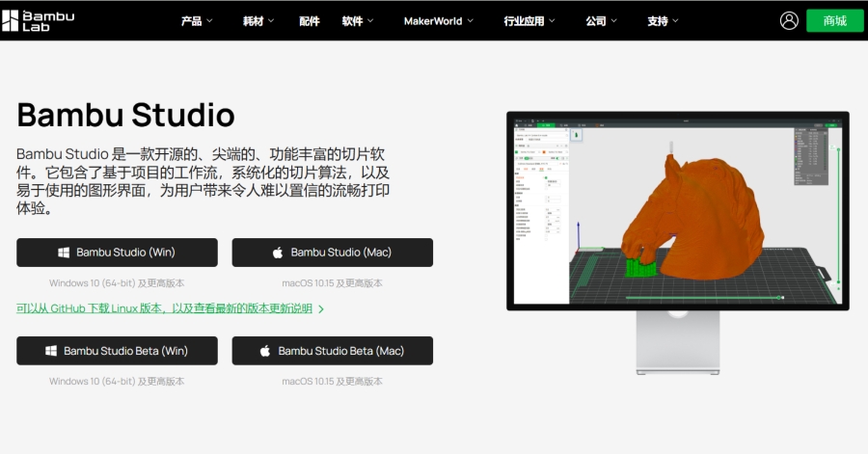Click Windows icon on Bambu Studio (Win) button

coord(64,253)
